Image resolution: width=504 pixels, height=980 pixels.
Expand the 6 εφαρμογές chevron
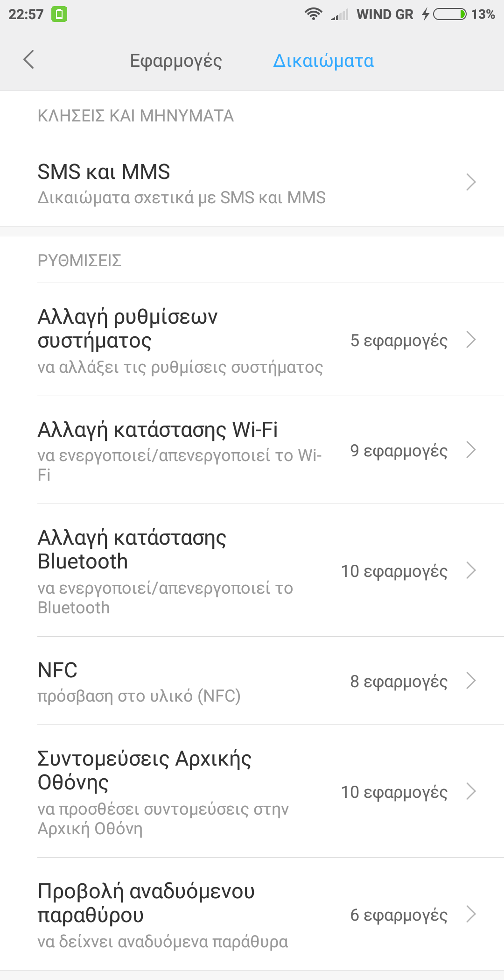click(471, 915)
